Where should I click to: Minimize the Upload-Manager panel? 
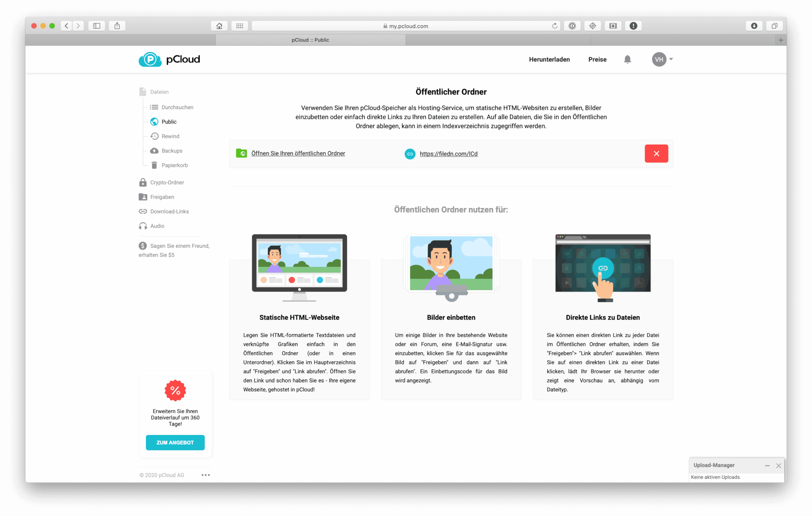click(767, 465)
